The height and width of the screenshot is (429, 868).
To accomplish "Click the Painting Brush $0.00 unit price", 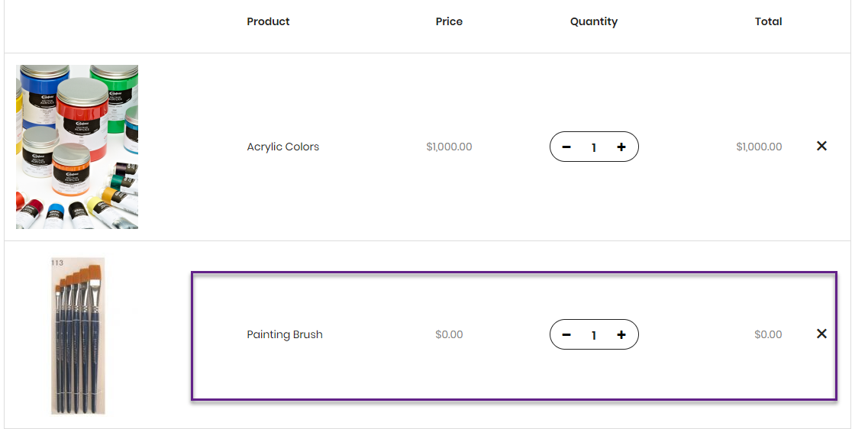I will tap(449, 334).
